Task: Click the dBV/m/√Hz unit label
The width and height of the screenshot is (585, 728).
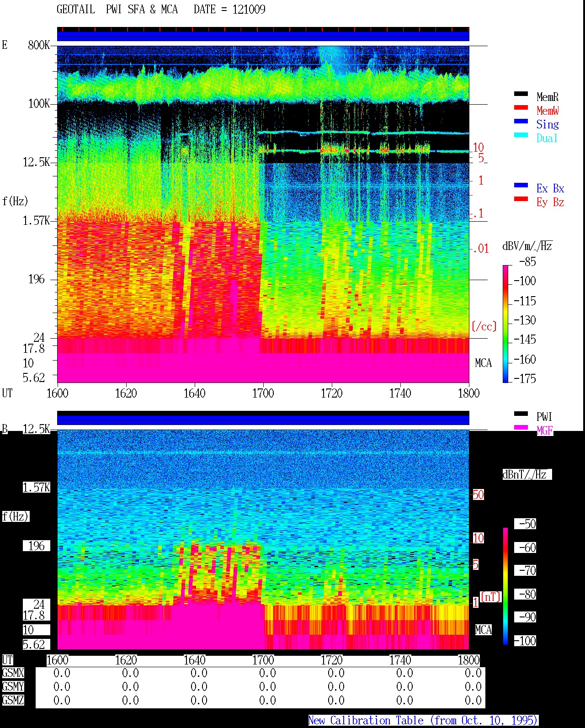Action: 527,246
